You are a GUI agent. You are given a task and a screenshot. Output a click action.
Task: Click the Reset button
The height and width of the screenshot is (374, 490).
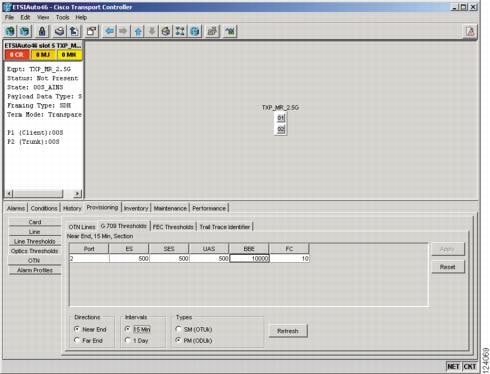[x=448, y=267]
